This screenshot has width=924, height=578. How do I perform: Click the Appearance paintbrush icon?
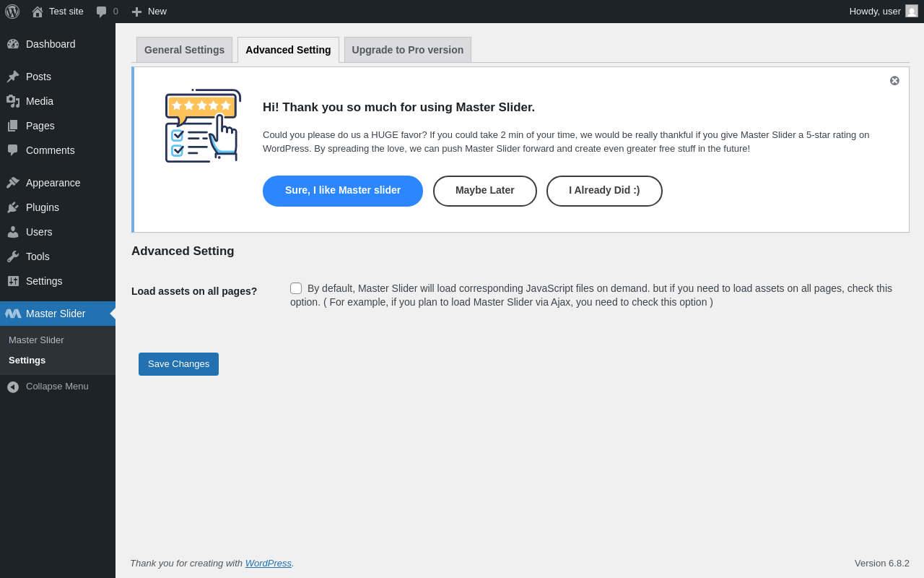click(13, 183)
